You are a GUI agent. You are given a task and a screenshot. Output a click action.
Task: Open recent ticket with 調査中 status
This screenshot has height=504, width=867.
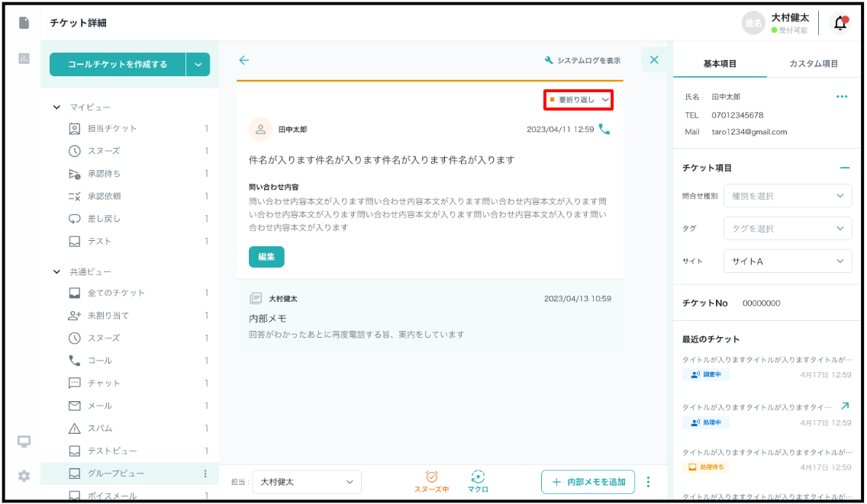point(766,367)
